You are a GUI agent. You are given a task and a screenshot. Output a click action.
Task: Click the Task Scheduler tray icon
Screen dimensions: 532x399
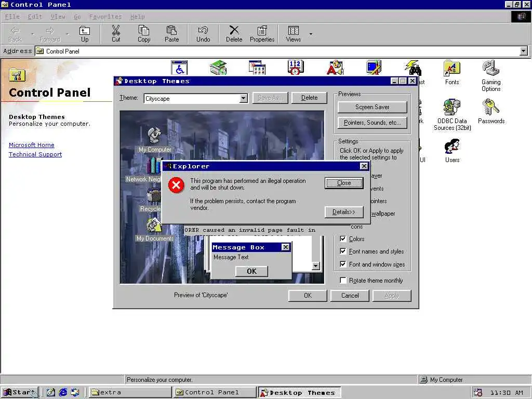pyautogui.click(x=478, y=392)
